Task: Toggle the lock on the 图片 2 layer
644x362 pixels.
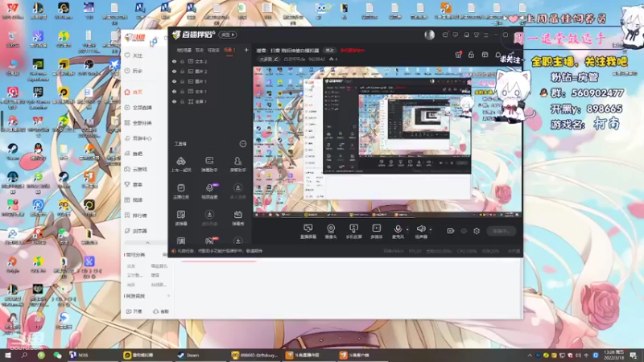Action: 182,72
